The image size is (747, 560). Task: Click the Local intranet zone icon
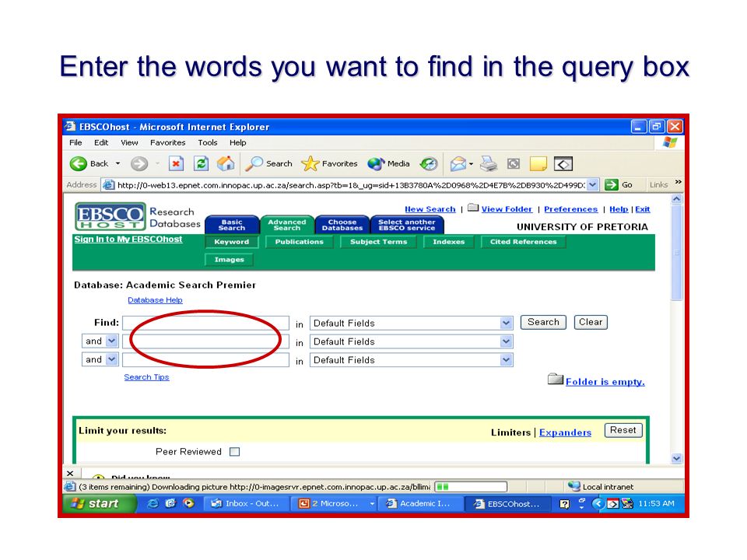click(x=574, y=486)
